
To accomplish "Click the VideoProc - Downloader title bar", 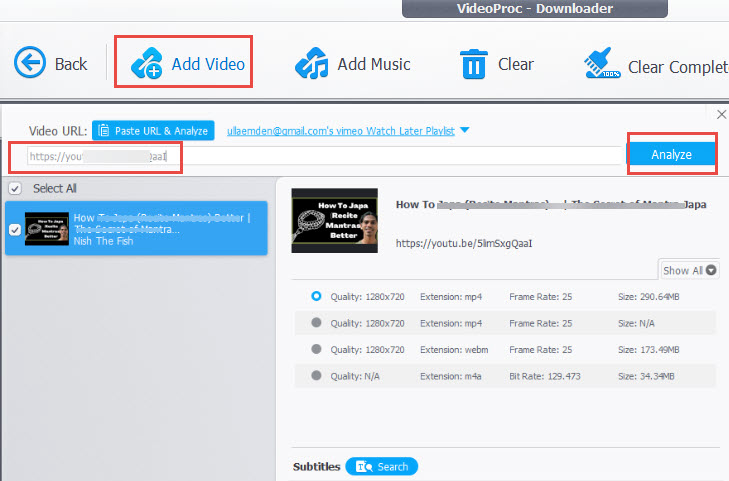I will click(535, 8).
